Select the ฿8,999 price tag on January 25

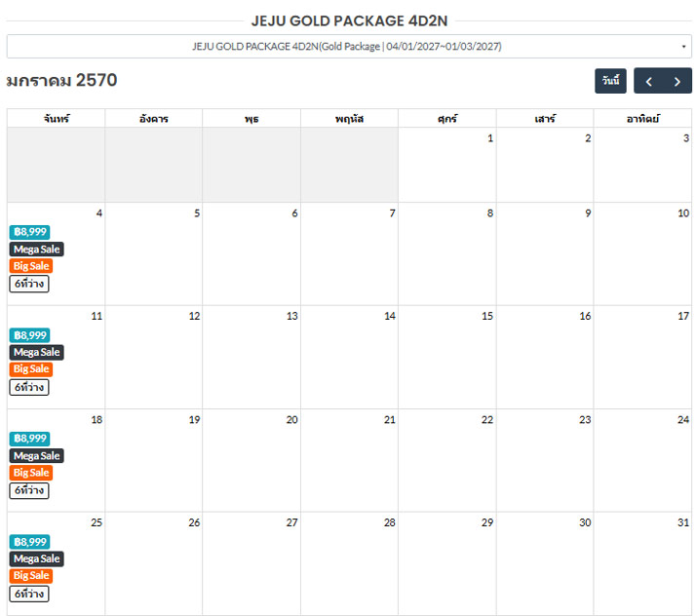(30, 542)
